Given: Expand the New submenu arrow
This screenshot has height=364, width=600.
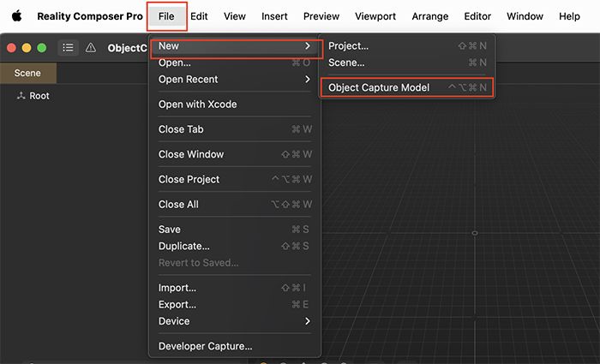Looking at the screenshot, I should tap(307, 46).
